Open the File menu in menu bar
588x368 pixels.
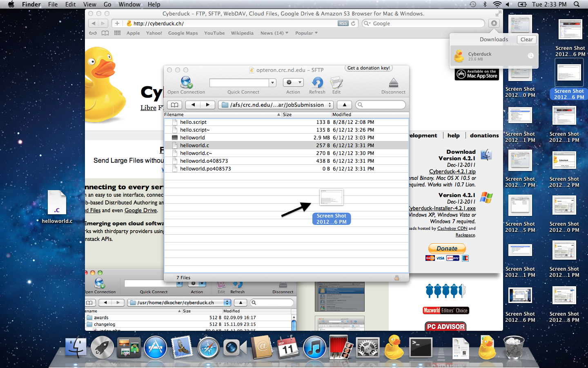[x=53, y=4]
